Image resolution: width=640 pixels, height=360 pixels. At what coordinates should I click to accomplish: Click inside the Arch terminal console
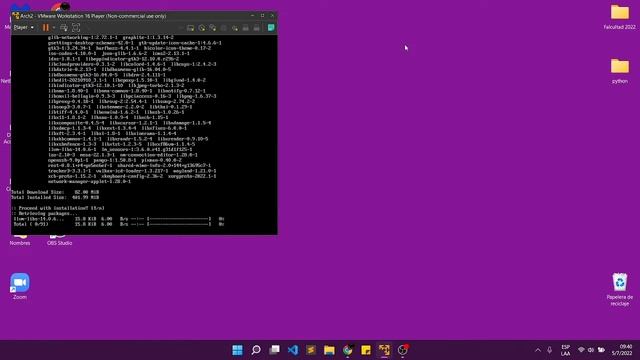click(x=144, y=134)
